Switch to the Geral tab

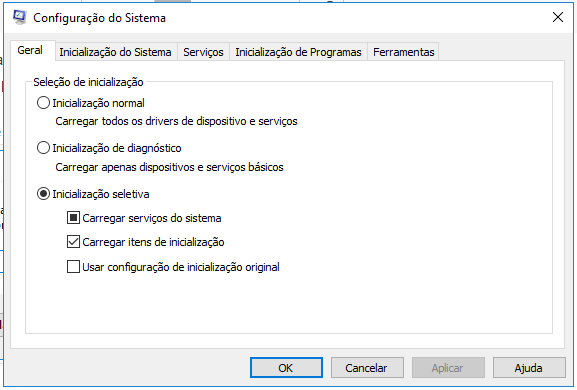click(30, 50)
